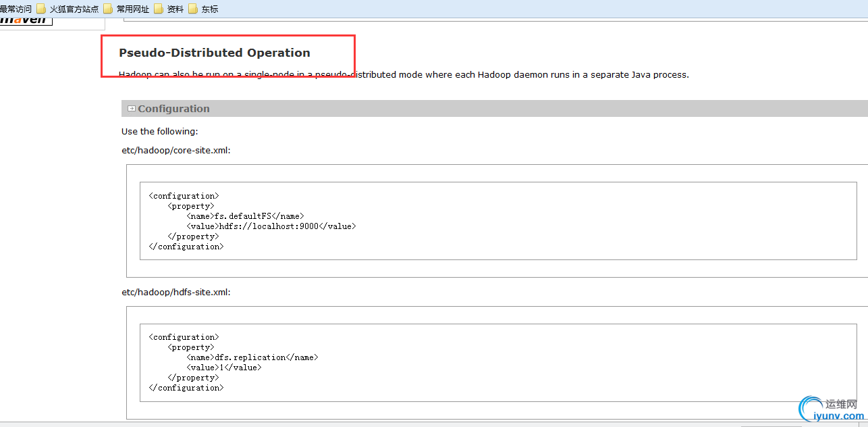Click the Maven logo in sidebar
The height and width of the screenshot is (427, 868).
pos(26,22)
